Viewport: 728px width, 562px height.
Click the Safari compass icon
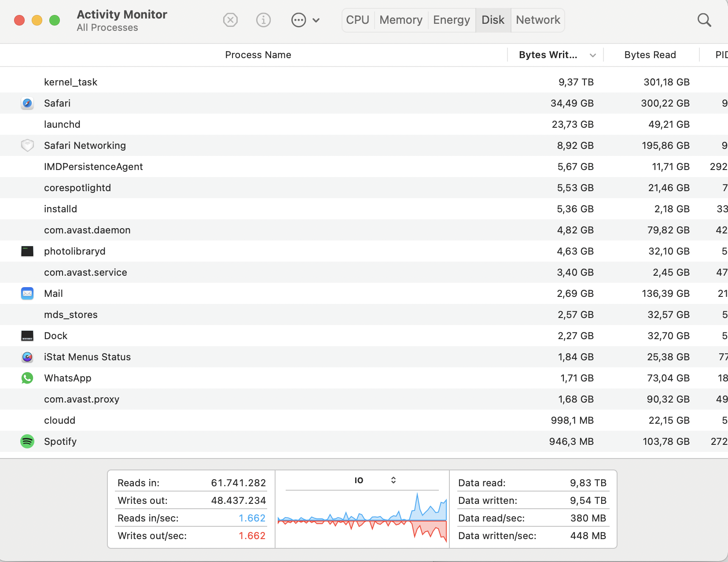(27, 103)
